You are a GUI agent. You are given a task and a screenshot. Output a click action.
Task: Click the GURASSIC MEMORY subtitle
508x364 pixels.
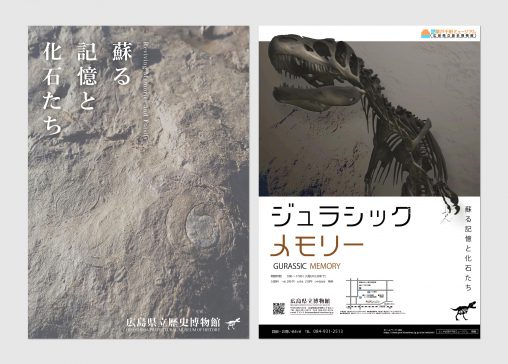tap(307, 266)
